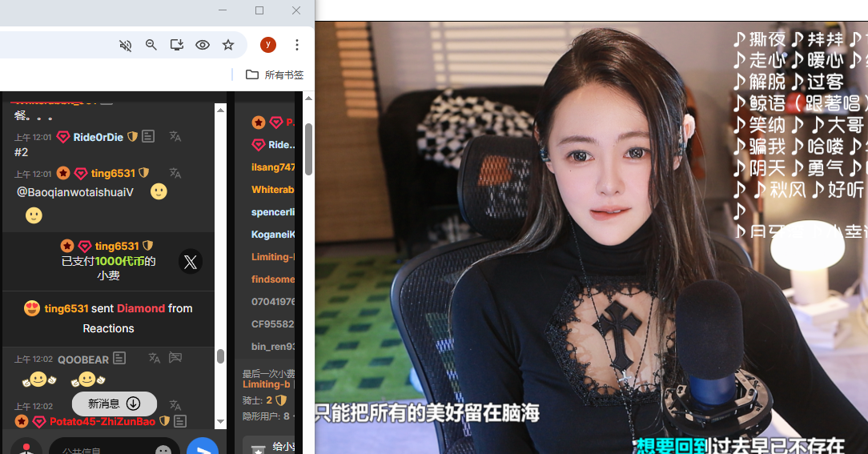Click the chat panel scroll down arrow

point(220,421)
